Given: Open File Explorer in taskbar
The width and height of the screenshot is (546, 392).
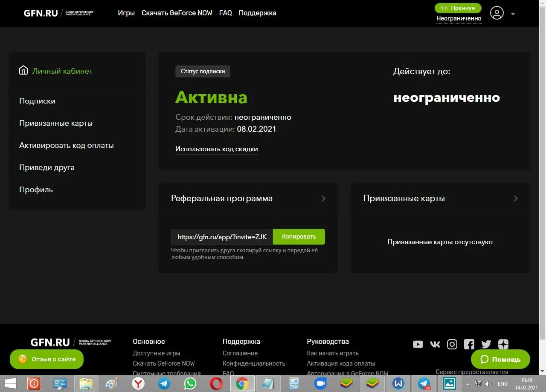Looking at the screenshot, I should 86,383.
